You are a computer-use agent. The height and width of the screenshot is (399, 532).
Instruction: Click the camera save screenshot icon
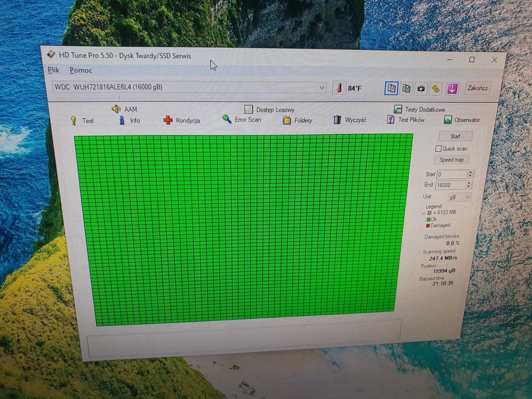coord(421,88)
